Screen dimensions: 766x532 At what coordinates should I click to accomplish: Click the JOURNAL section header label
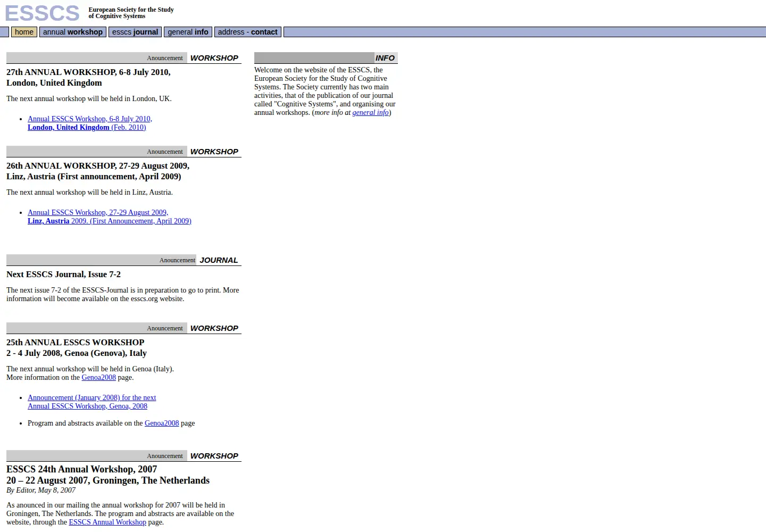219,260
